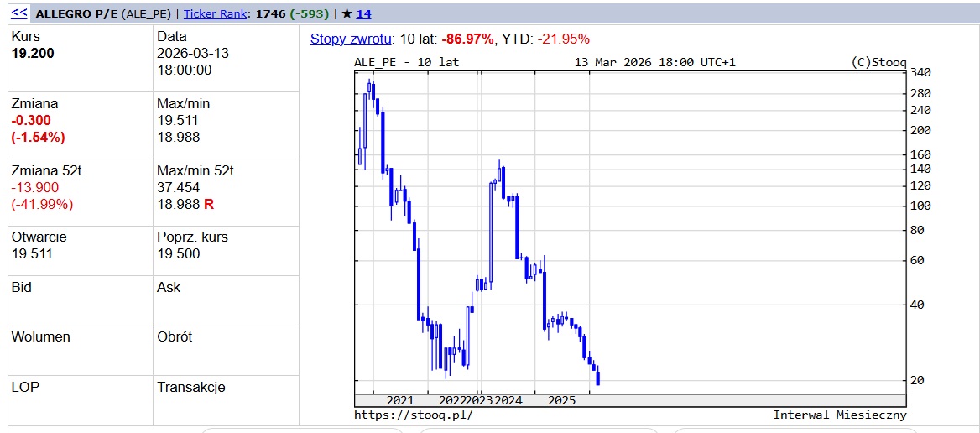Click the Zmiana 52t value -13.900

(35, 187)
